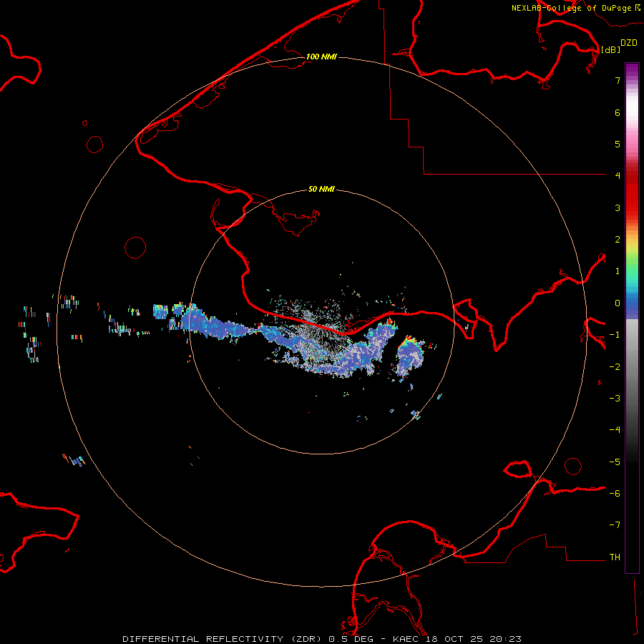Click the "3" tick label on color scale

(618, 208)
